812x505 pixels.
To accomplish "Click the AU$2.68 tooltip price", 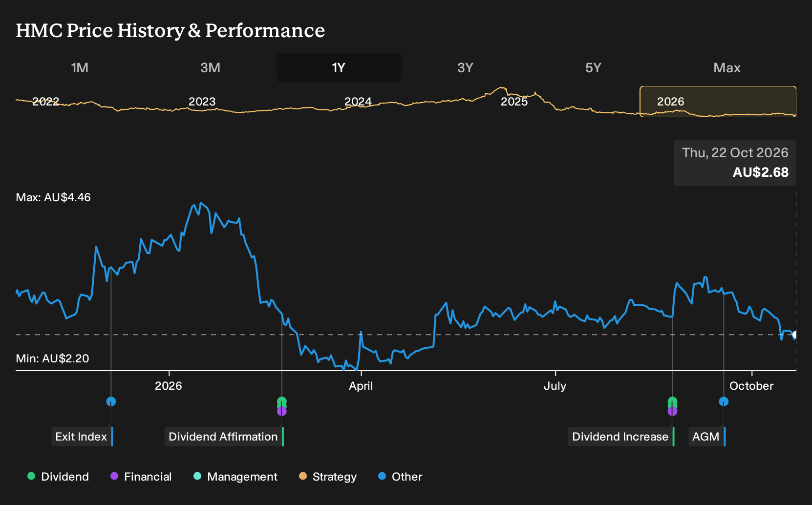I will (761, 172).
